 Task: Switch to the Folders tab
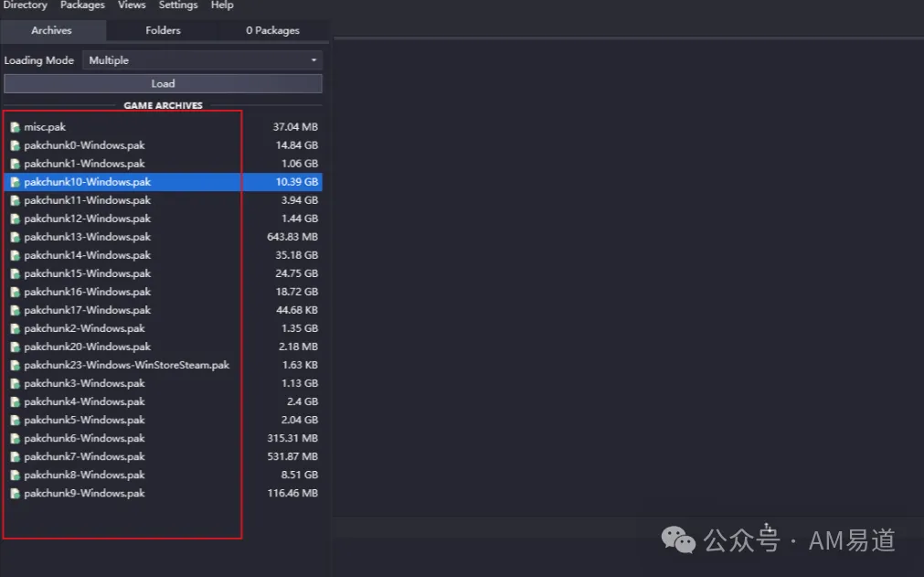tap(163, 30)
